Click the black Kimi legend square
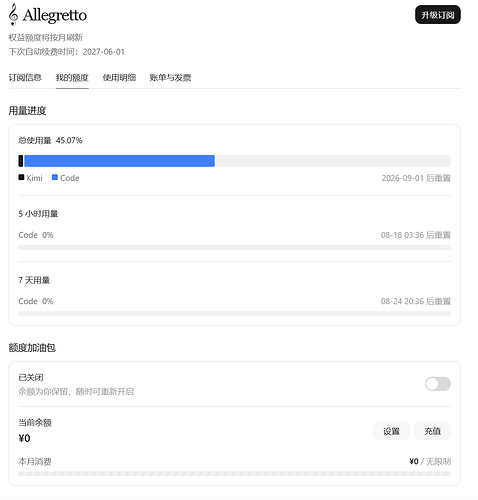This screenshot has width=478, height=500. 21,177
